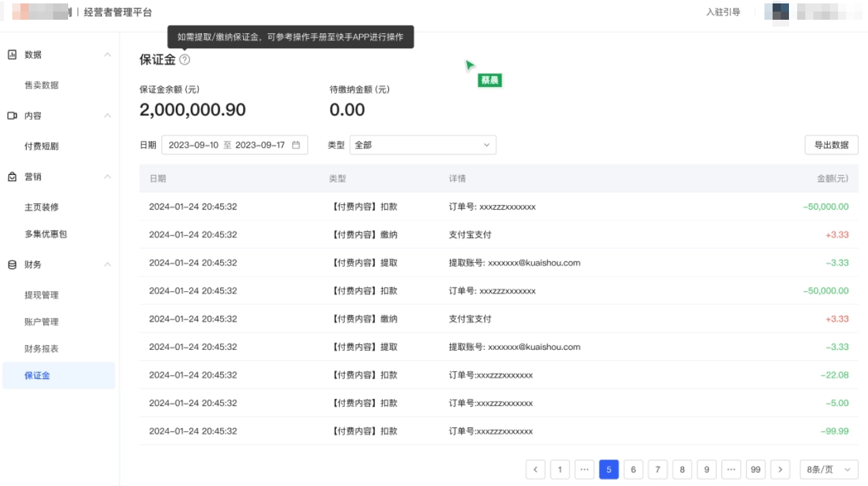Click the 日期 column header
Image resolution: width=868 pixels, height=486 pixels.
pyautogui.click(x=157, y=178)
